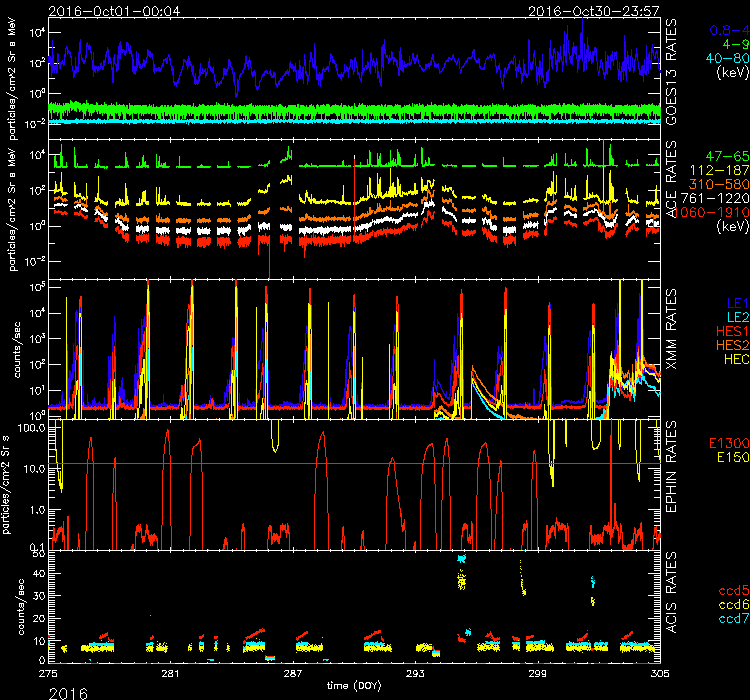Click the 1.0 tick on EPHIN axis

coord(38,511)
